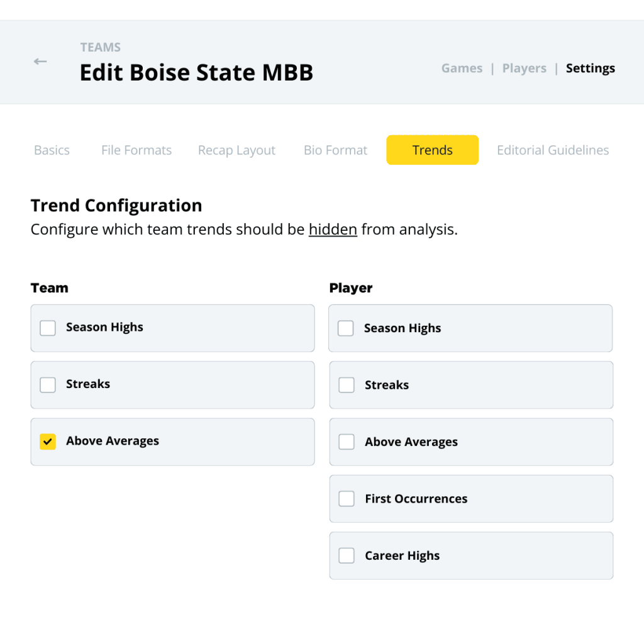This screenshot has width=644, height=644.
Task: Tick the Player Streaks checkbox
Action: point(347,385)
